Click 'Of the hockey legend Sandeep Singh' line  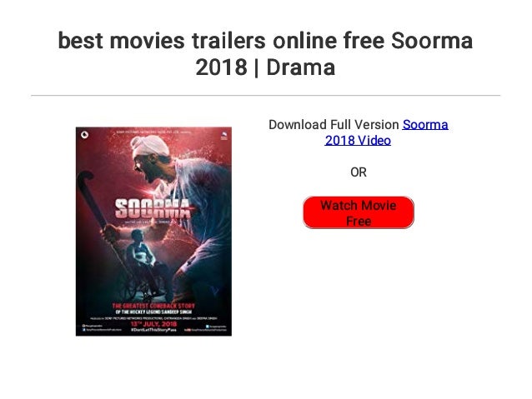153,312
